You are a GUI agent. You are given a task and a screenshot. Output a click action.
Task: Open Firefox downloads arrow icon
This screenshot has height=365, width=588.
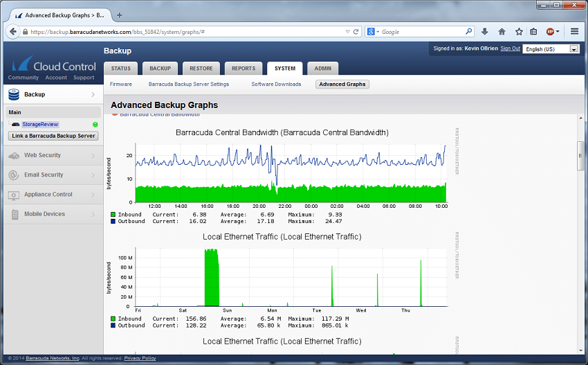[x=484, y=32]
